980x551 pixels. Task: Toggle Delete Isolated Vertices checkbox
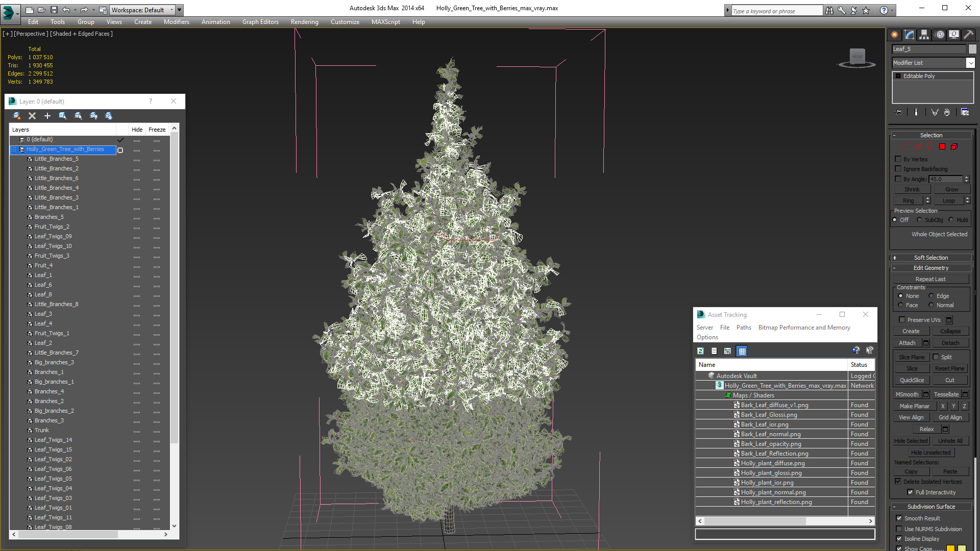[x=898, y=482]
